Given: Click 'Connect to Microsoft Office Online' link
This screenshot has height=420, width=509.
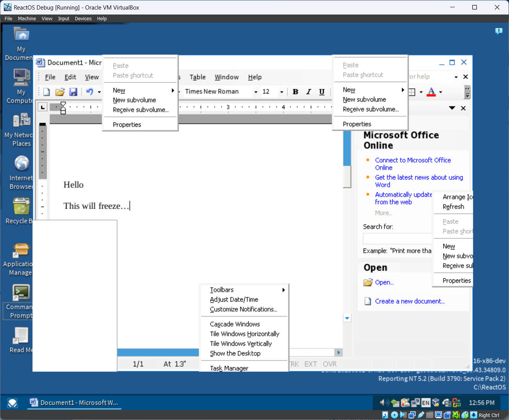Looking at the screenshot, I should tap(413, 164).
